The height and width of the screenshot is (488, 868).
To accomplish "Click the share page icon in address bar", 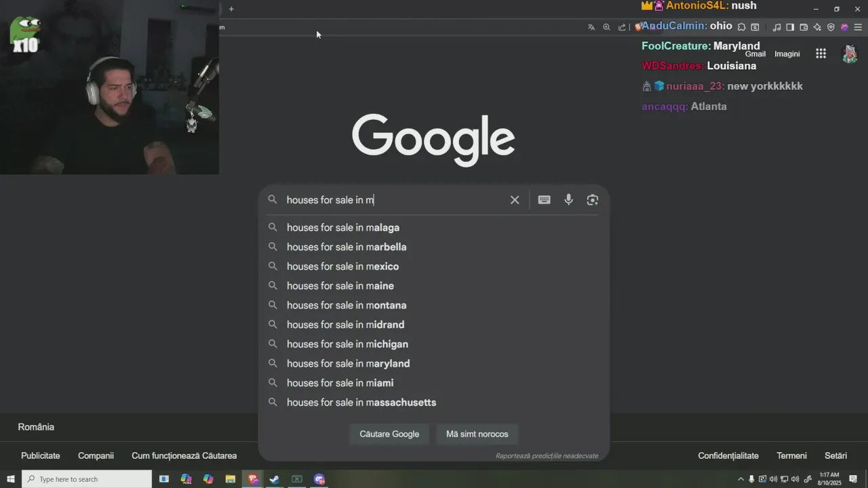I will 622,27.
